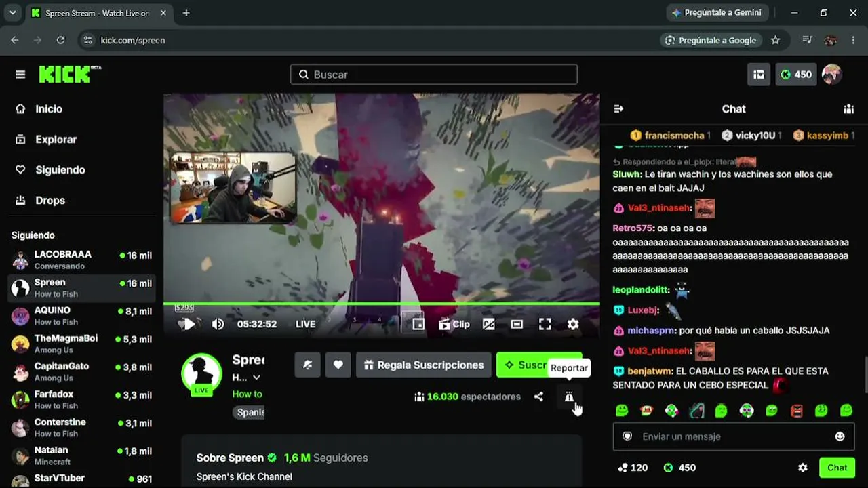Click the green Suscribirse button
This screenshot has width=868, height=488.
[x=539, y=365]
